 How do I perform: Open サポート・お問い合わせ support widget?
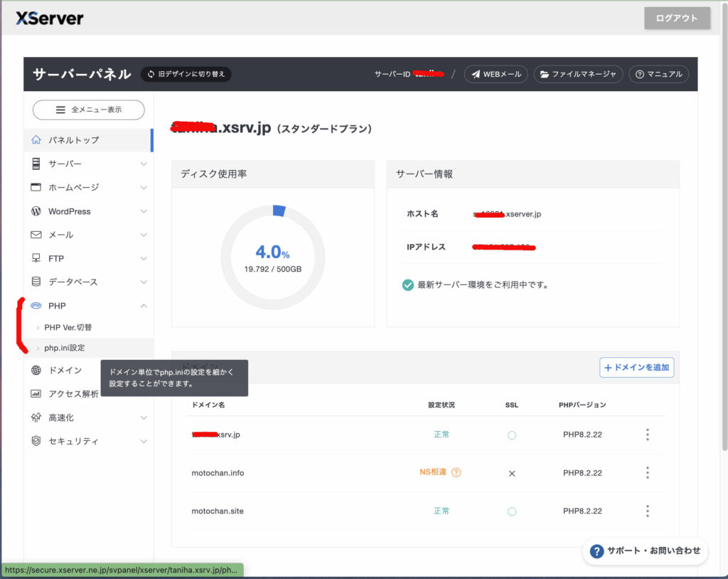coord(645,551)
